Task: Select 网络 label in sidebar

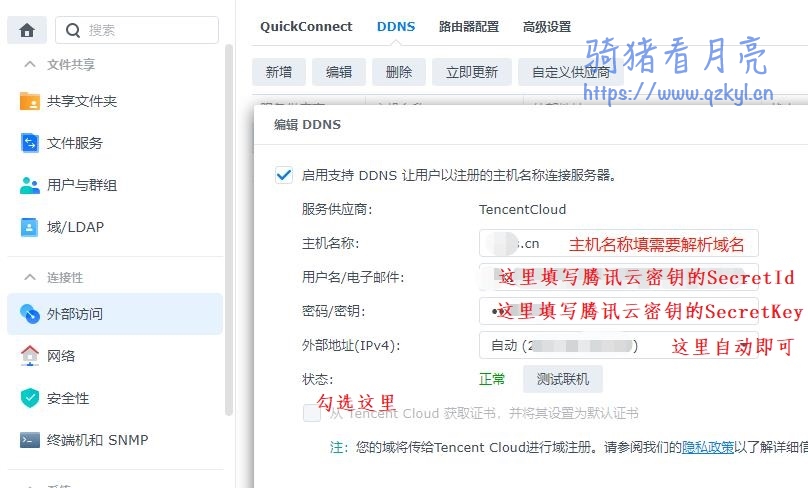Action: pyautogui.click(x=61, y=356)
